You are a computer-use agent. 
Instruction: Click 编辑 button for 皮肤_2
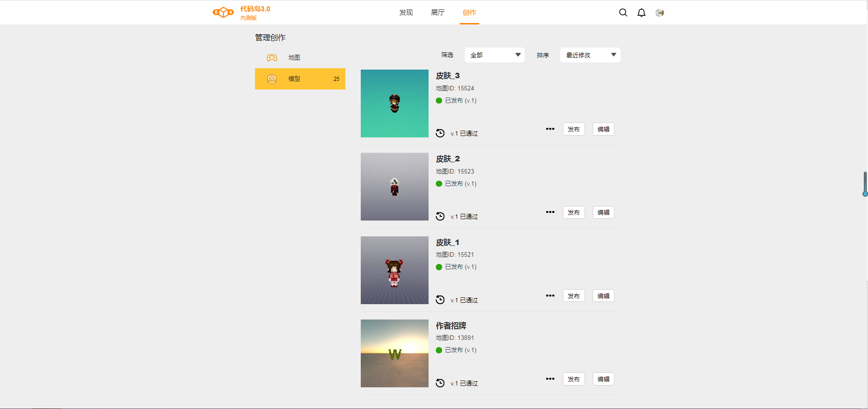(604, 212)
